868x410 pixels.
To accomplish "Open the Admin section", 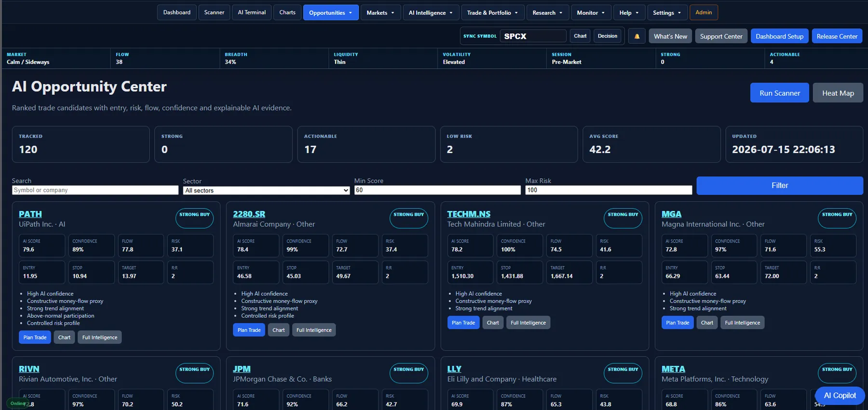I will [x=704, y=13].
